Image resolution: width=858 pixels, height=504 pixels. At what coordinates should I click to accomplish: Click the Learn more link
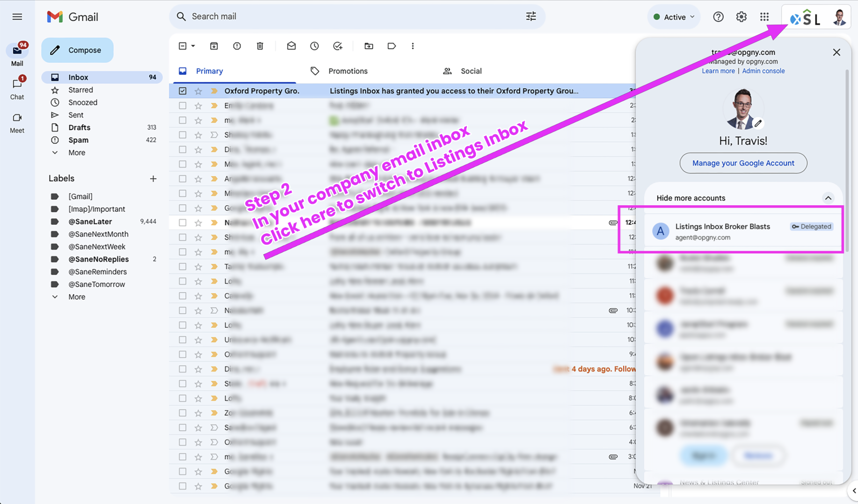click(x=718, y=71)
